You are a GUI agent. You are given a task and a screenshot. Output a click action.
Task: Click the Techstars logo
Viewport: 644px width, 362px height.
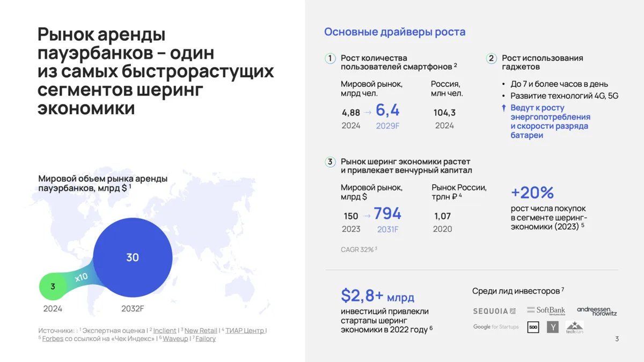click(575, 327)
